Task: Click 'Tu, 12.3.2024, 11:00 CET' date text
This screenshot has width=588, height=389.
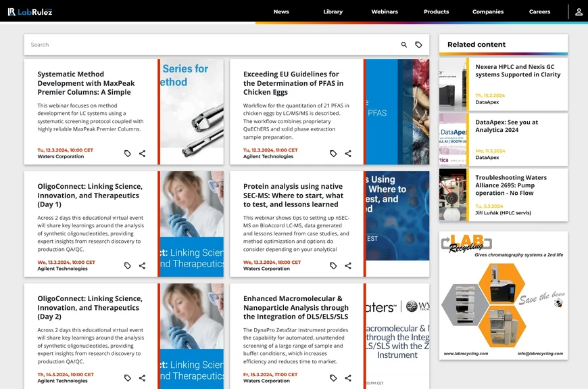Action: point(270,150)
